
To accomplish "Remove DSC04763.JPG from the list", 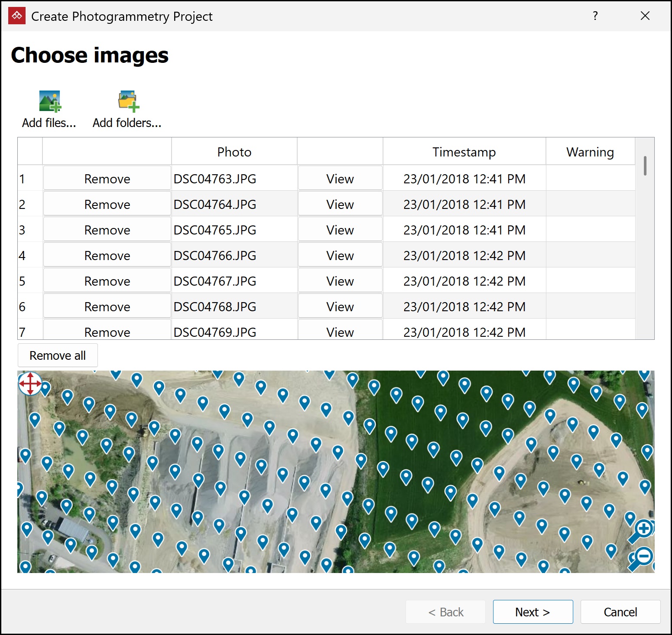I will pyautogui.click(x=107, y=179).
